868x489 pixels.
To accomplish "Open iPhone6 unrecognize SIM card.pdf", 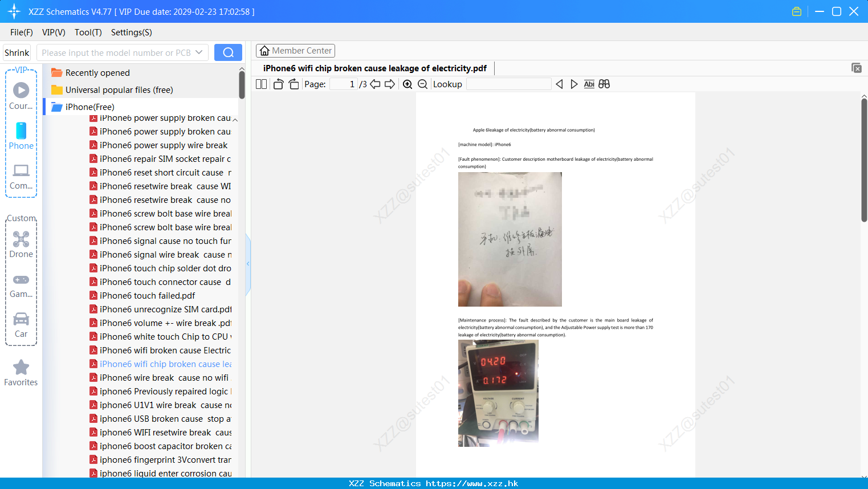I will [x=161, y=309].
